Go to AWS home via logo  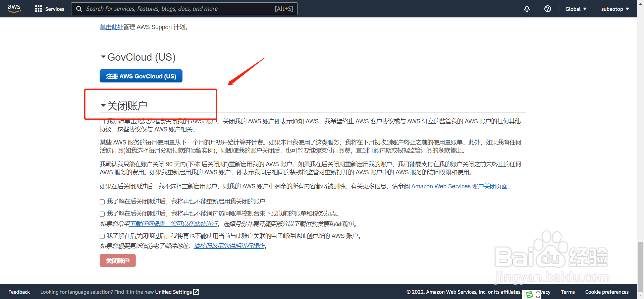click(x=14, y=9)
